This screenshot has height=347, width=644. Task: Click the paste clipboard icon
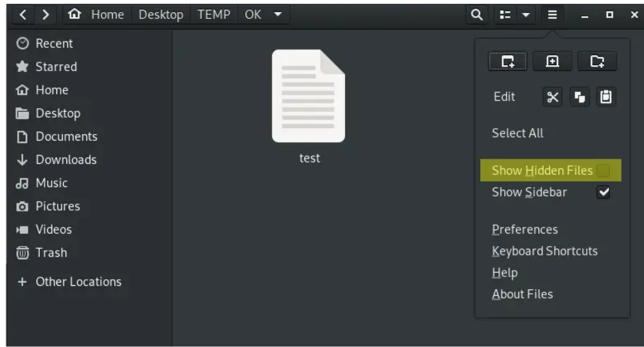pyautogui.click(x=606, y=97)
